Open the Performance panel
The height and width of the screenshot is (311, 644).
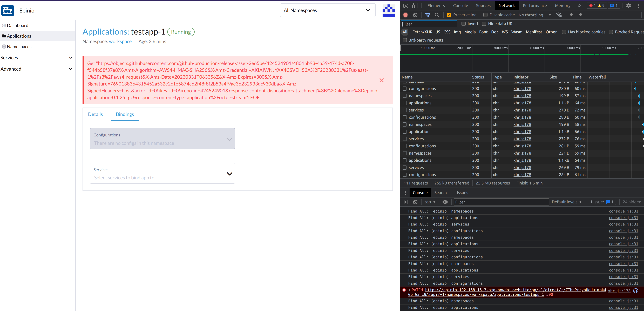[x=535, y=5]
